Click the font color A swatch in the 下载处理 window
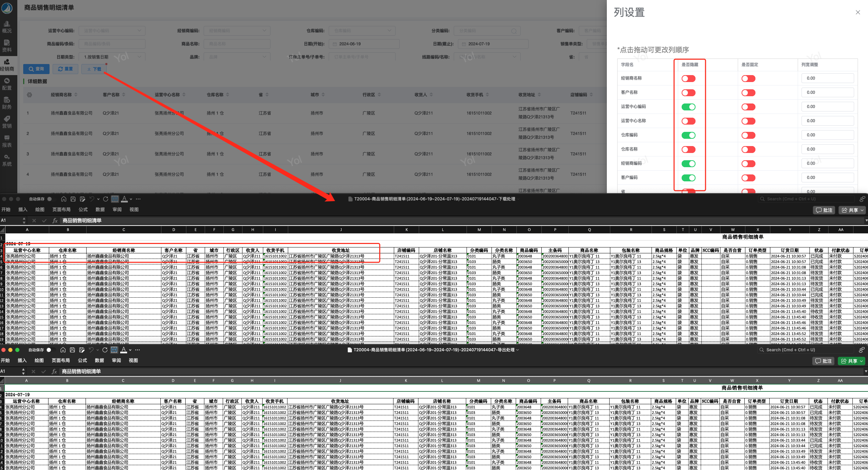Viewport: 868px width, 470px height. [x=124, y=199]
